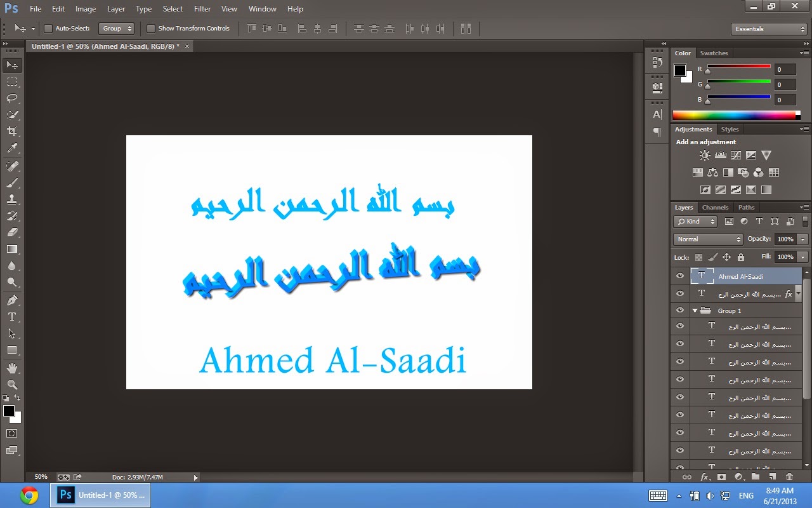
Task: Select the Eyedropper tool
Action: 12,148
